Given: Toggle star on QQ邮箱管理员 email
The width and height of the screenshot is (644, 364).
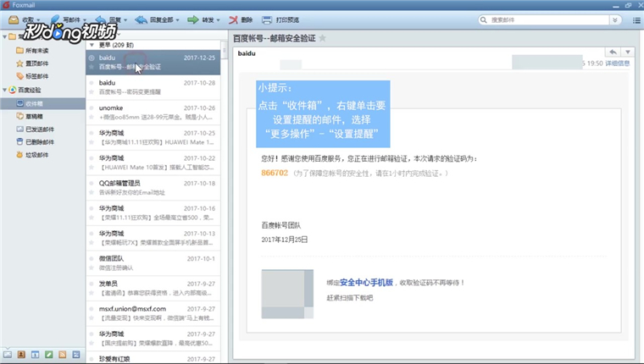Looking at the screenshot, I should point(92,192).
